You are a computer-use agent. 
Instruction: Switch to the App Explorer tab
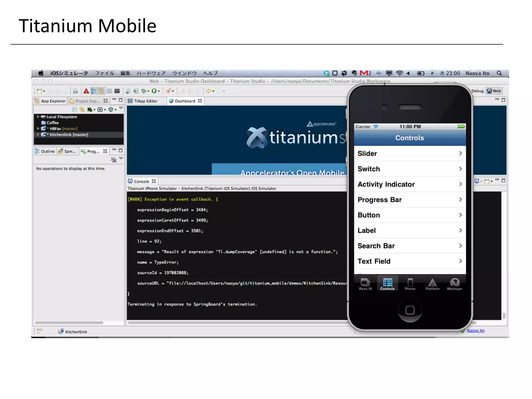[x=50, y=101]
